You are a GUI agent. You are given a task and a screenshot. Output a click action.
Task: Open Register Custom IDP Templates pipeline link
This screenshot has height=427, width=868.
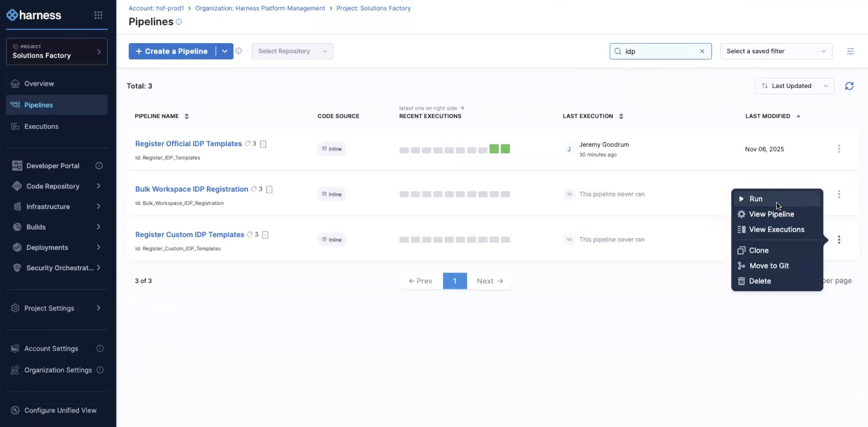click(190, 235)
